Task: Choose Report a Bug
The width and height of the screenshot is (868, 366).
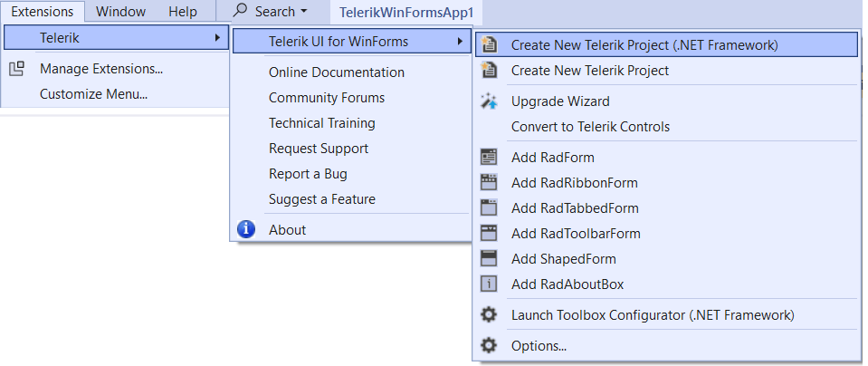Action: coord(351,174)
